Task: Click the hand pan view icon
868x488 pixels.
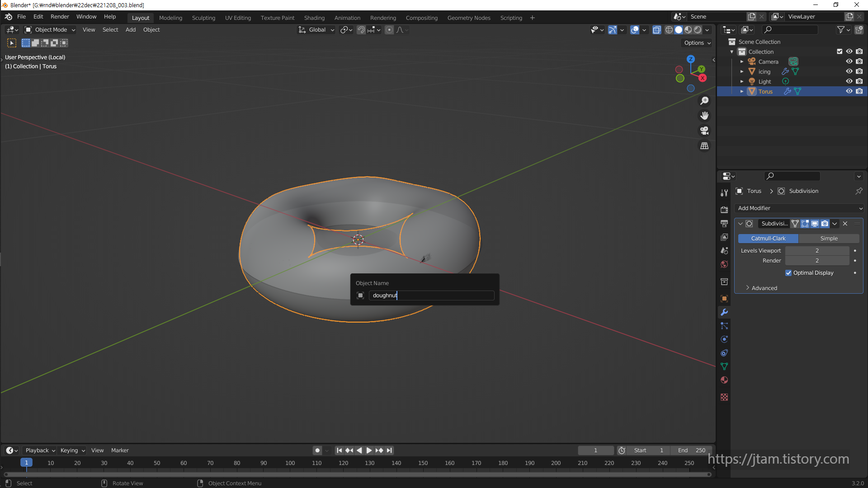Action: (704, 116)
